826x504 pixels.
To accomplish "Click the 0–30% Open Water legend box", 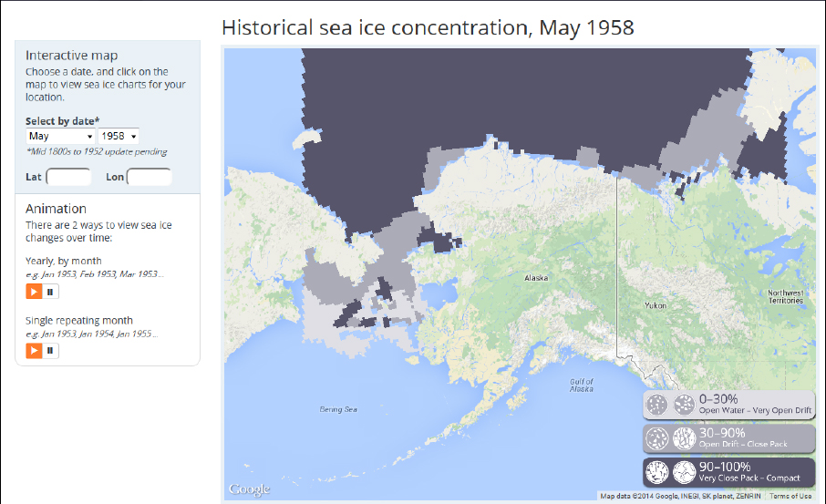I will point(728,405).
